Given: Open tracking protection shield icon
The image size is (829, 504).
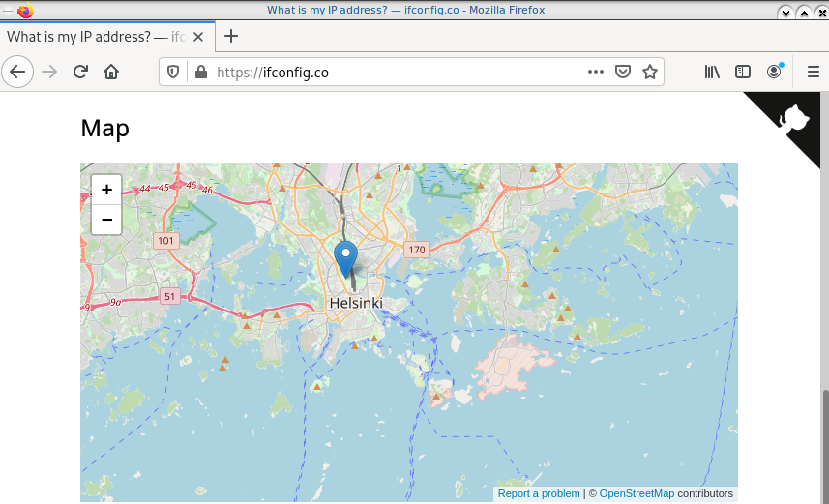Looking at the screenshot, I should coord(174,72).
